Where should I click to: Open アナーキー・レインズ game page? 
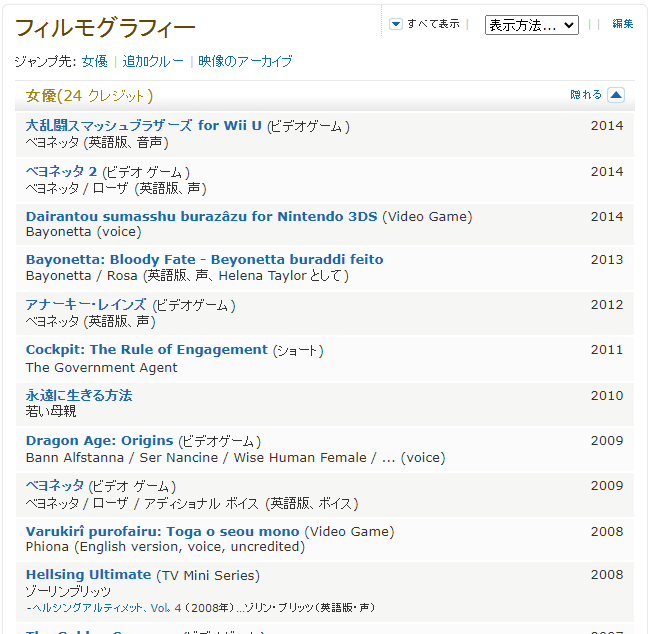click(86, 305)
